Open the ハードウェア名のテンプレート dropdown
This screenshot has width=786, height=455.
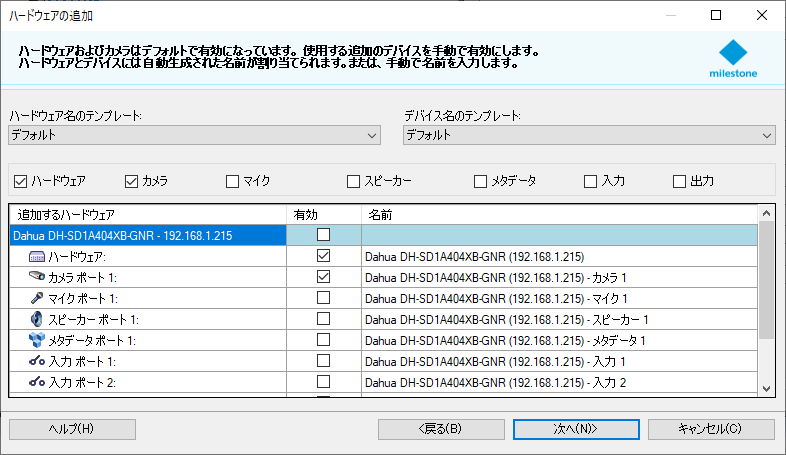[194, 135]
